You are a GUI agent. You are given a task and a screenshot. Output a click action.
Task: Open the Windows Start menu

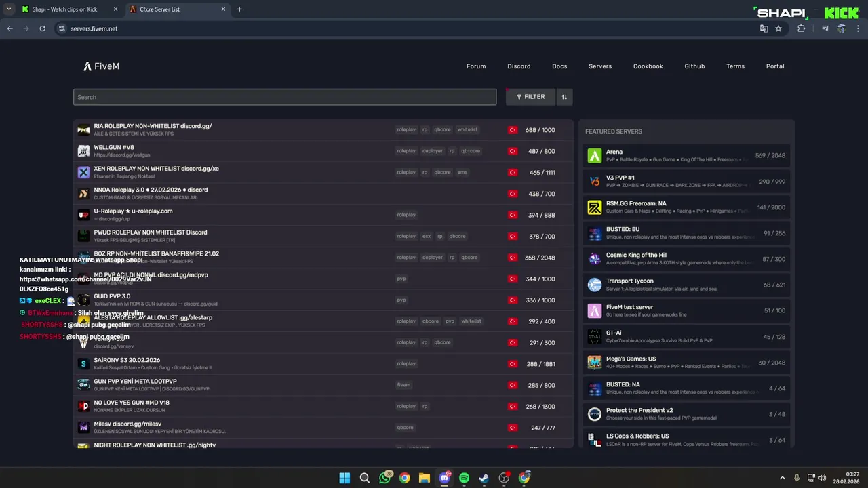pyautogui.click(x=344, y=478)
